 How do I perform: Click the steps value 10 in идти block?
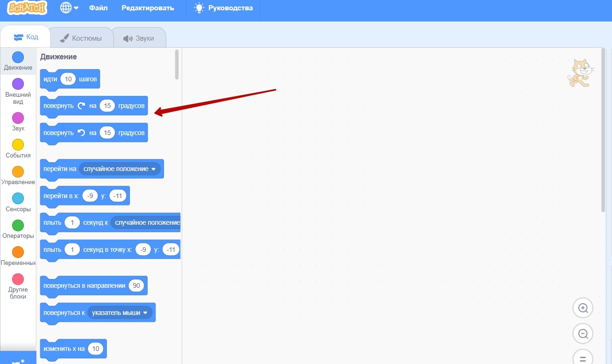[x=68, y=79]
